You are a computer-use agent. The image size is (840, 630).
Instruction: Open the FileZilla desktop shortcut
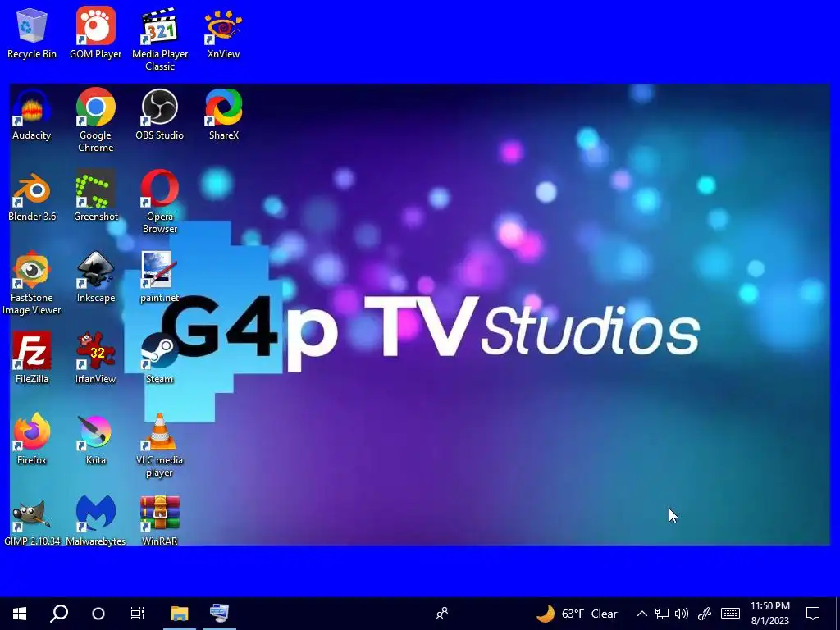pos(32,358)
